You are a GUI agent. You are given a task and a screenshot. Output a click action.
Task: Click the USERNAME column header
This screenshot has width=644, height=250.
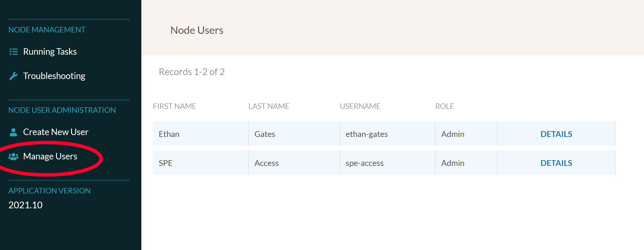click(360, 106)
